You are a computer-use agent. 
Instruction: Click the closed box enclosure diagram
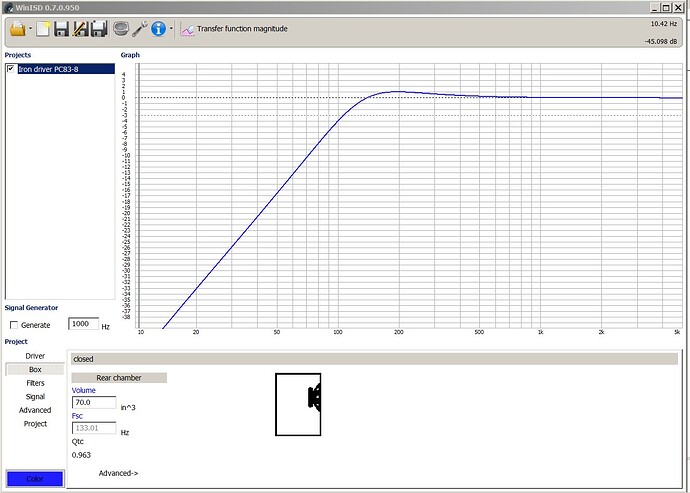pyautogui.click(x=298, y=405)
